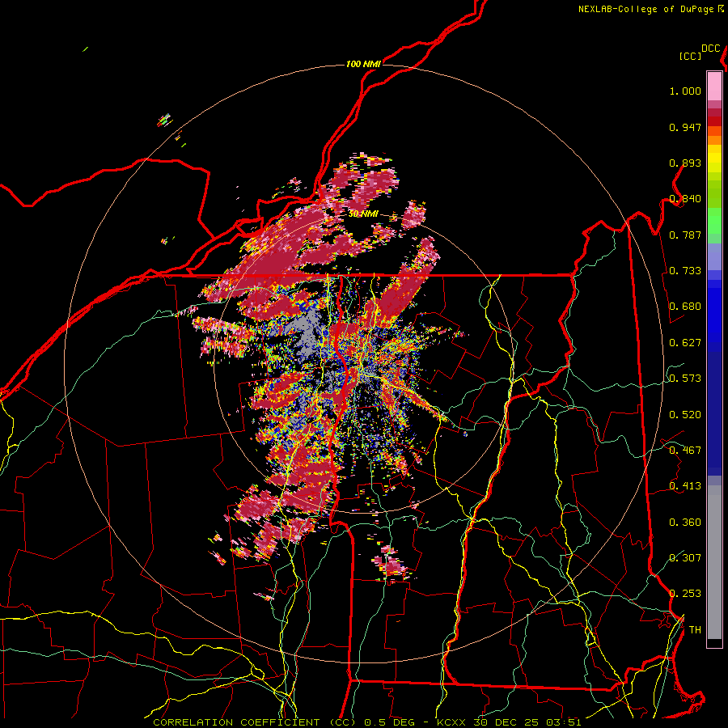Screen dimensions: 728x728
Task: Click the 1.000 value on the scale
Action: point(685,91)
